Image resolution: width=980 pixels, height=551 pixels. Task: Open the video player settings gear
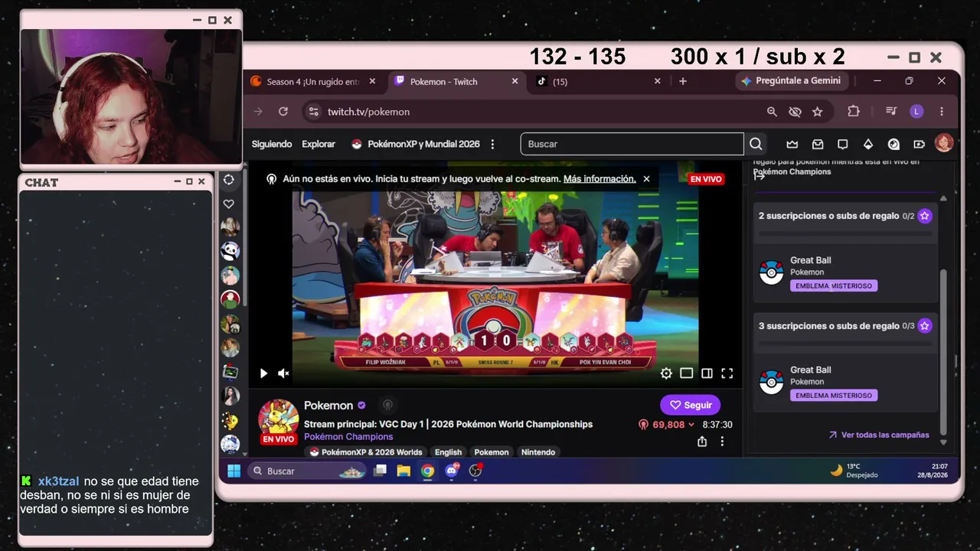[666, 373]
